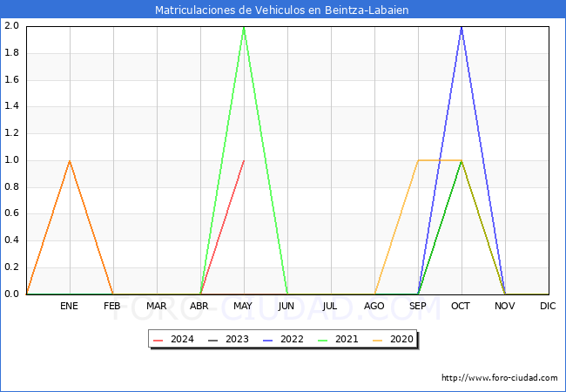Image resolution: width=566 pixels, height=392 pixels.
Task: Click the 0.2 y-axis value
Action: 11,267
